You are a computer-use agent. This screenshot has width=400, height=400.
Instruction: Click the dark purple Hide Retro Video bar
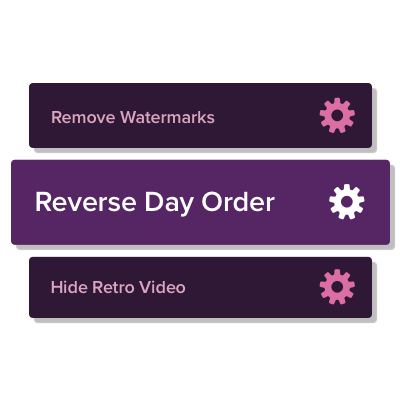pos(200,287)
